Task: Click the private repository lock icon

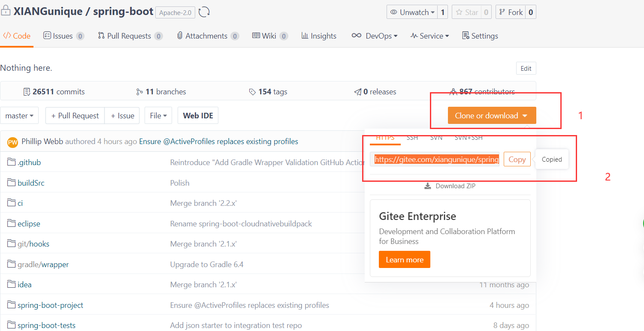Action: coord(6,11)
